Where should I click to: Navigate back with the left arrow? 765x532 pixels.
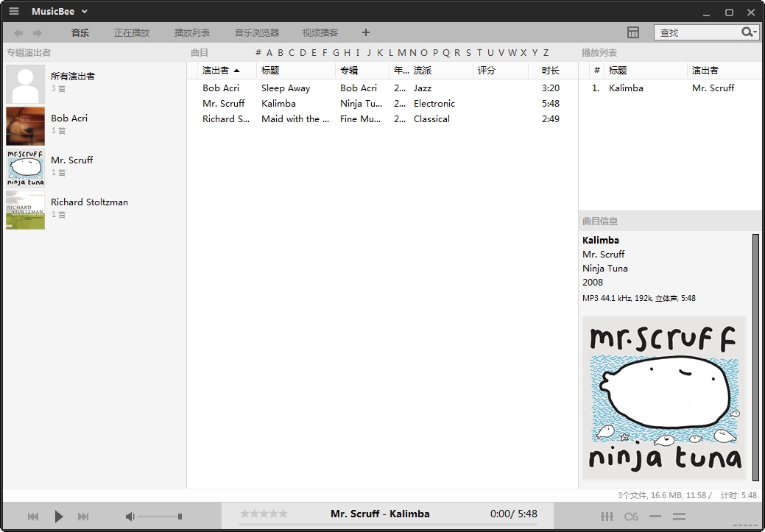tap(18, 32)
